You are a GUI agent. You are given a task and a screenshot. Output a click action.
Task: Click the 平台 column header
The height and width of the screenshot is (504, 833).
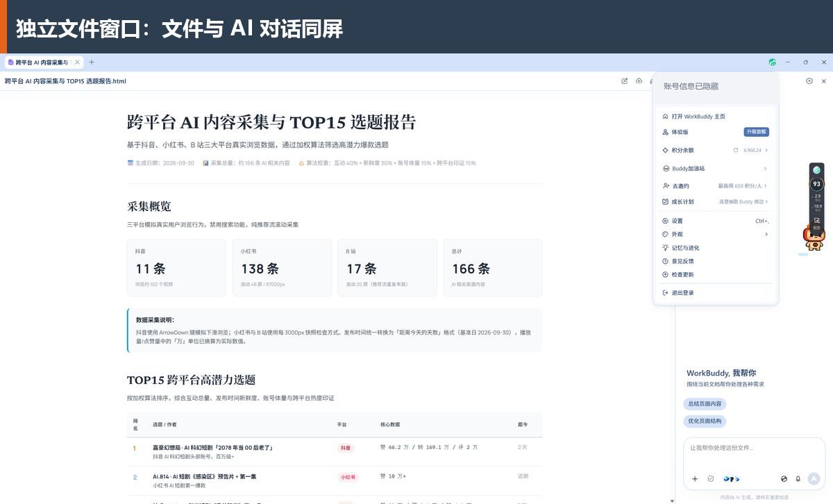342,423
